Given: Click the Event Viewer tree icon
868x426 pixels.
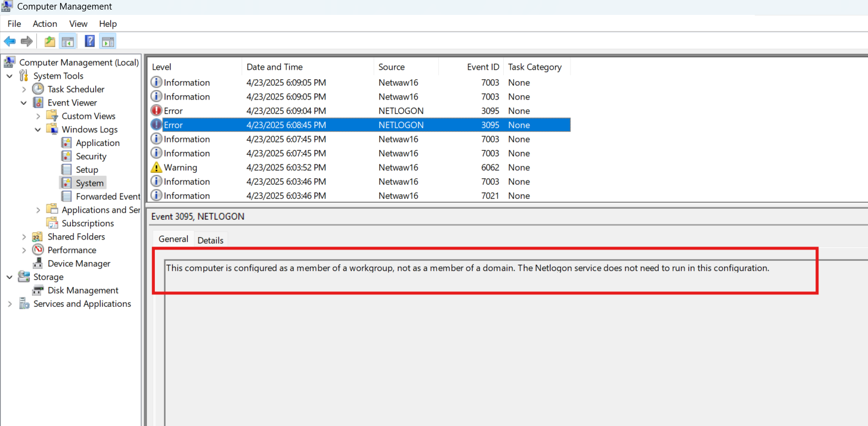Looking at the screenshot, I should pyautogui.click(x=38, y=102).
